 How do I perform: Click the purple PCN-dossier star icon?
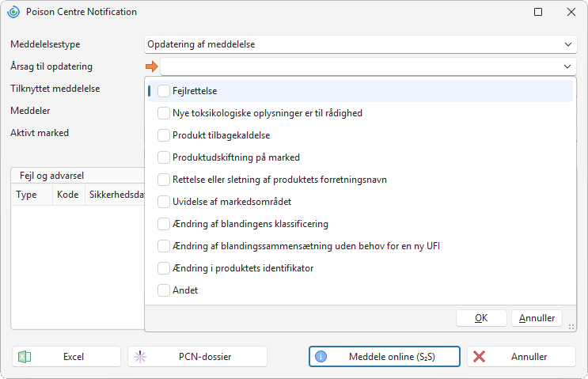(140, 357)
